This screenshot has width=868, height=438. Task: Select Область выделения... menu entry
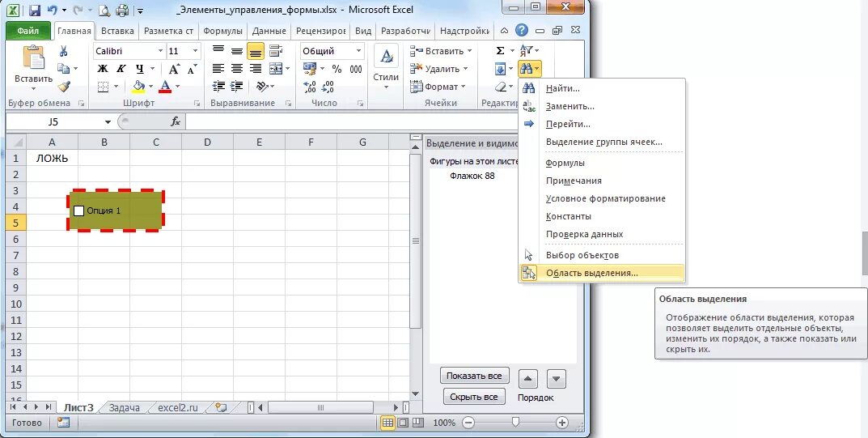point(602,273)
